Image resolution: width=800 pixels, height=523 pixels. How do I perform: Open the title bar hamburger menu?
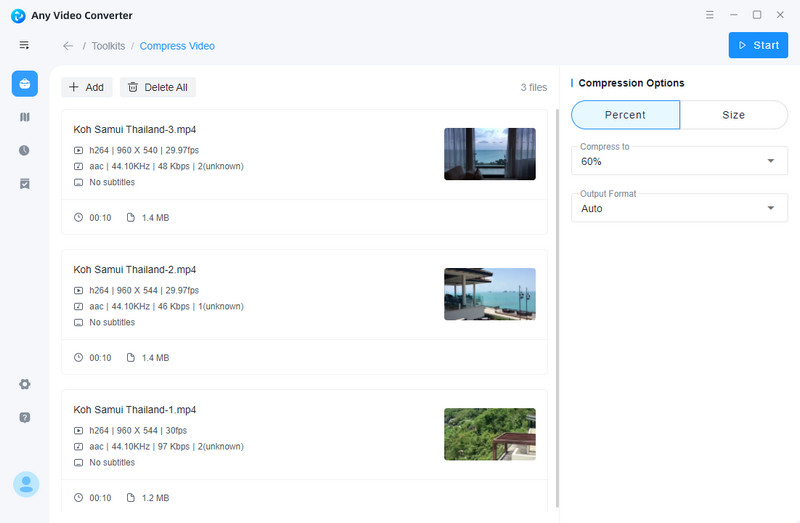[x=710, y=15]
